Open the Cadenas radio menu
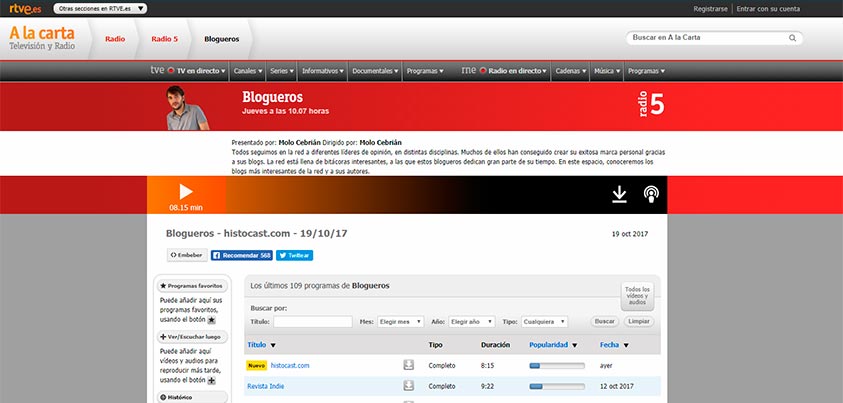Viewport: 843px width, 403px height. (570, 71)
